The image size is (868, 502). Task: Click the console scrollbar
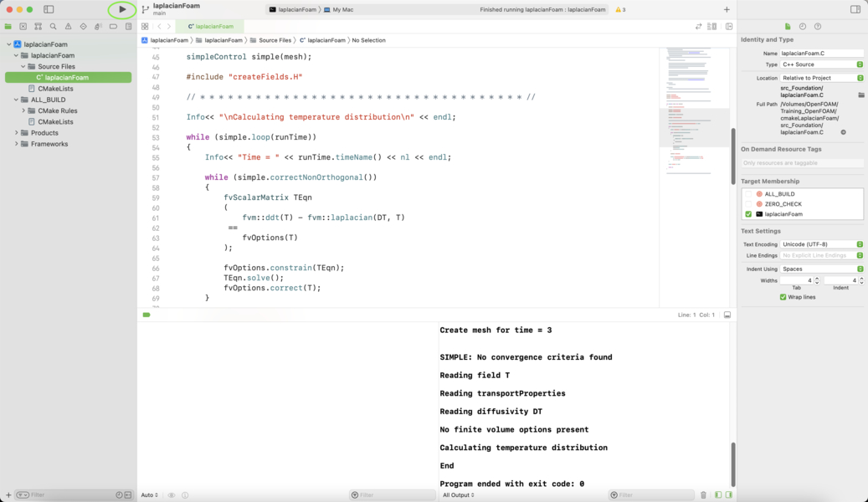tap(733, 464)
